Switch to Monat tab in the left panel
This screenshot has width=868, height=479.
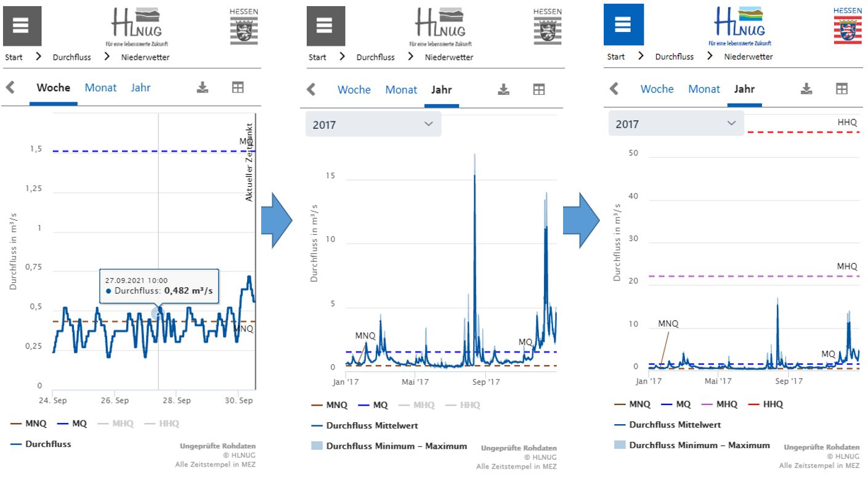[x=100, y=88]
